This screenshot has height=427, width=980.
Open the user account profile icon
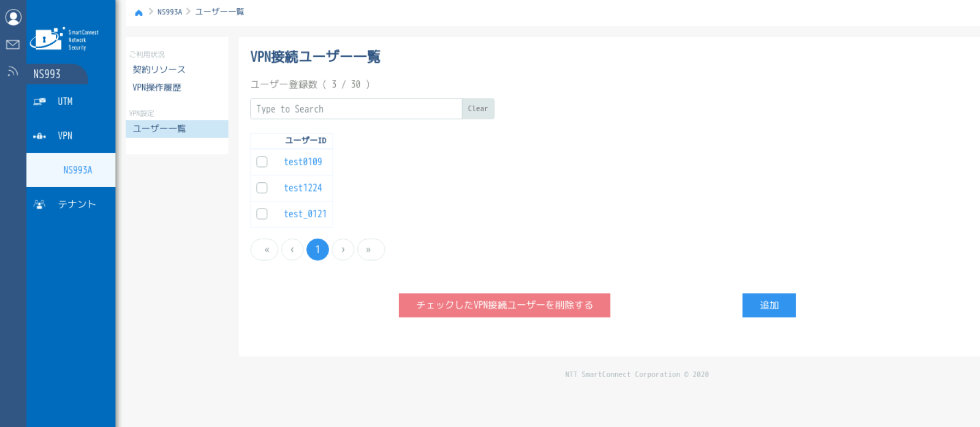[13, 17]
